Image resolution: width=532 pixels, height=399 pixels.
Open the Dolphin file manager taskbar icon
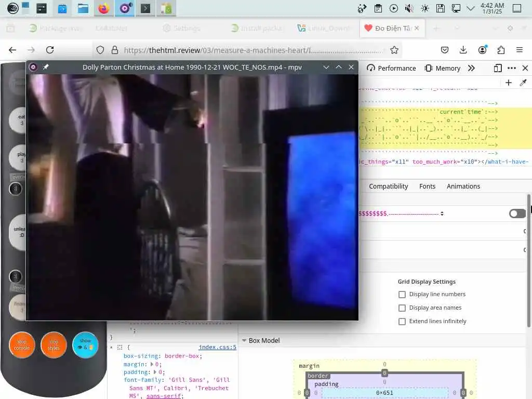83,8
